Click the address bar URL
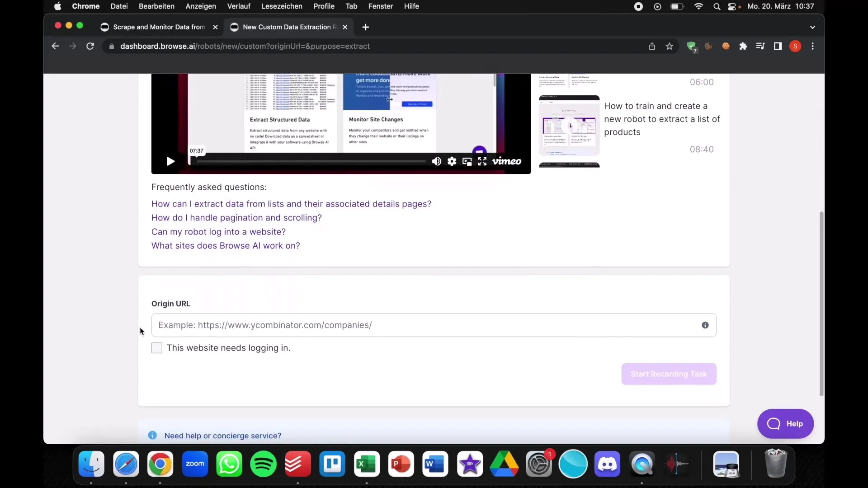This screenshot has height=488, width=868. (x=245, y=46)
